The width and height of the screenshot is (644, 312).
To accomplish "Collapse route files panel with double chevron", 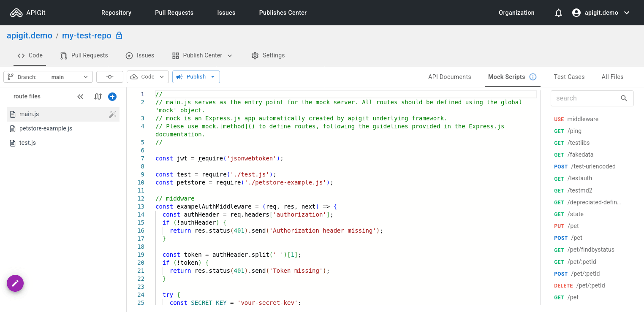I will tap(80, 97).
